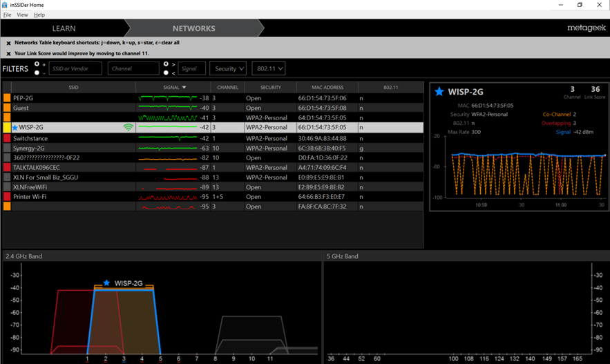
Task: Sort by the SIGNAL column header arrow
Action: tap(184, 88)
